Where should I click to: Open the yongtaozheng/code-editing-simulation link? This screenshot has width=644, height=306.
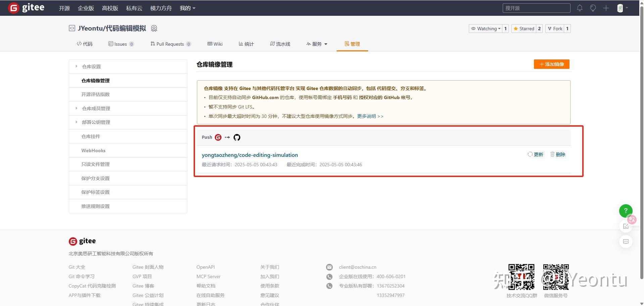250,155
